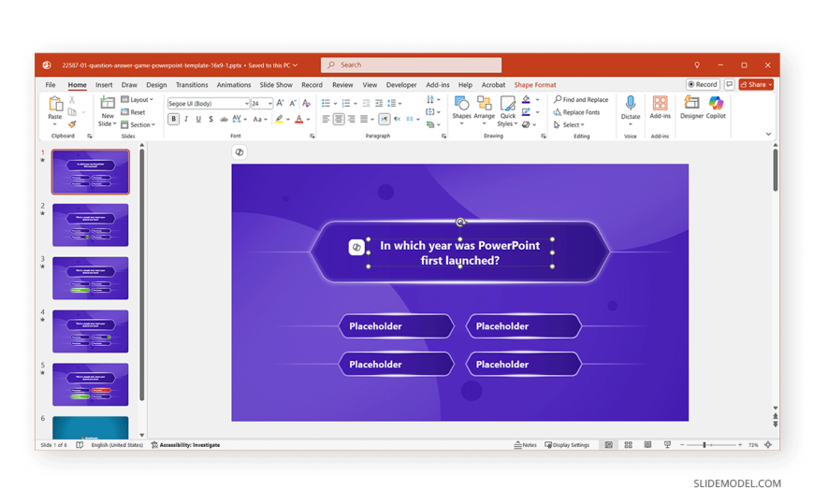This screenshot has height=504, width=814.
Task: Collapse the ribbon with chevron
Action: coord(768,134)
